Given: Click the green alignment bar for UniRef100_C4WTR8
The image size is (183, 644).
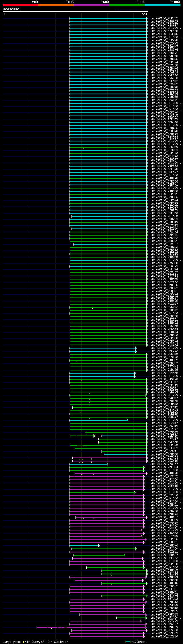Looking at the screenshot, I should coord(108,178).
